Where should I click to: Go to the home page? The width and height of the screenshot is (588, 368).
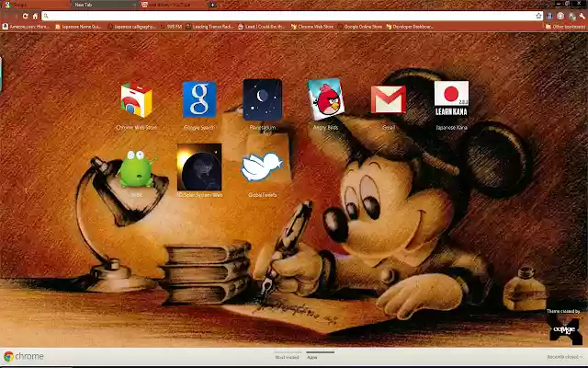35,16
